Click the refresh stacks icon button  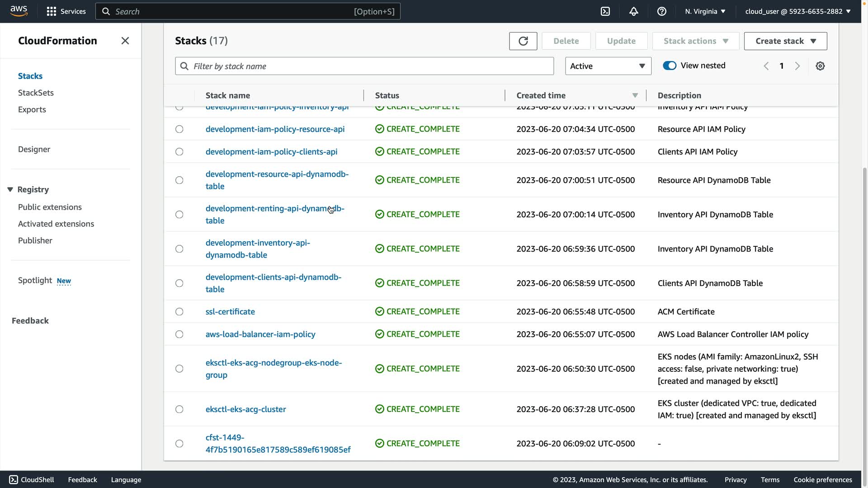pyautogui.click(x=523, y=41)
